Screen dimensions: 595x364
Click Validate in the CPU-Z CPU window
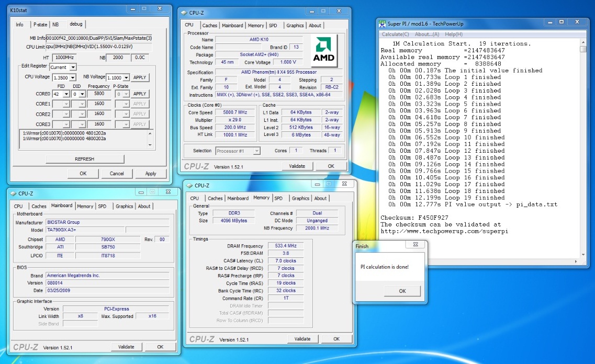[x=297, y=166]
